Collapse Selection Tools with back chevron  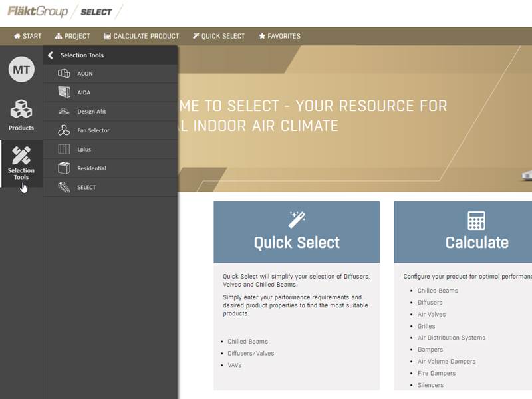[x=51, y=55]
